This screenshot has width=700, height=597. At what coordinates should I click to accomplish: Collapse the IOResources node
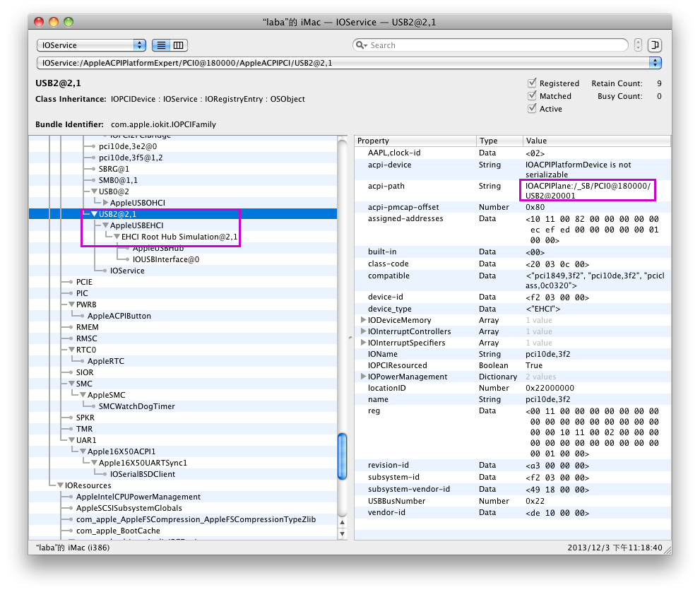coord(60,485)
